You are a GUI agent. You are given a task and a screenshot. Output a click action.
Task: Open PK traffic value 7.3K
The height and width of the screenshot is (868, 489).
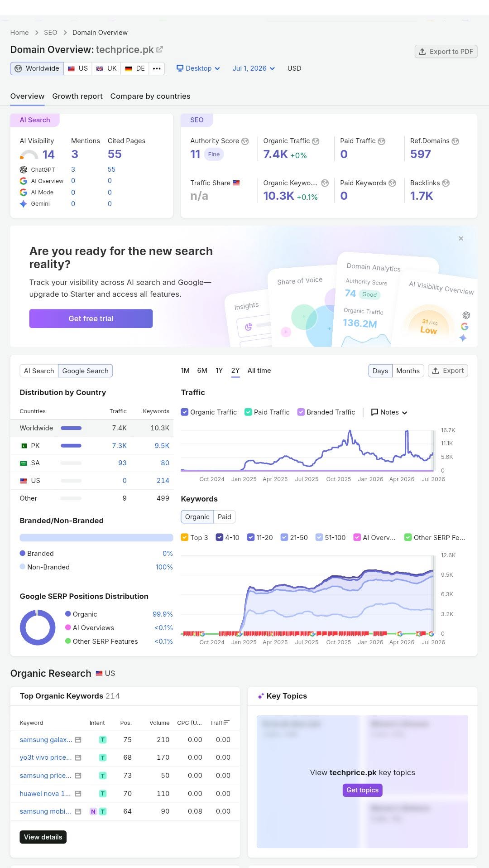pos(120,446)
